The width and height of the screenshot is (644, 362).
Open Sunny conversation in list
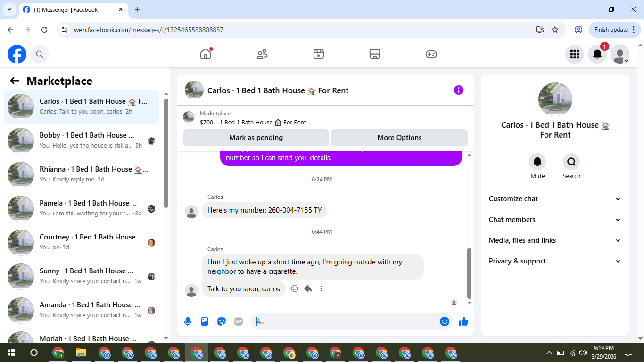[82, 277]
